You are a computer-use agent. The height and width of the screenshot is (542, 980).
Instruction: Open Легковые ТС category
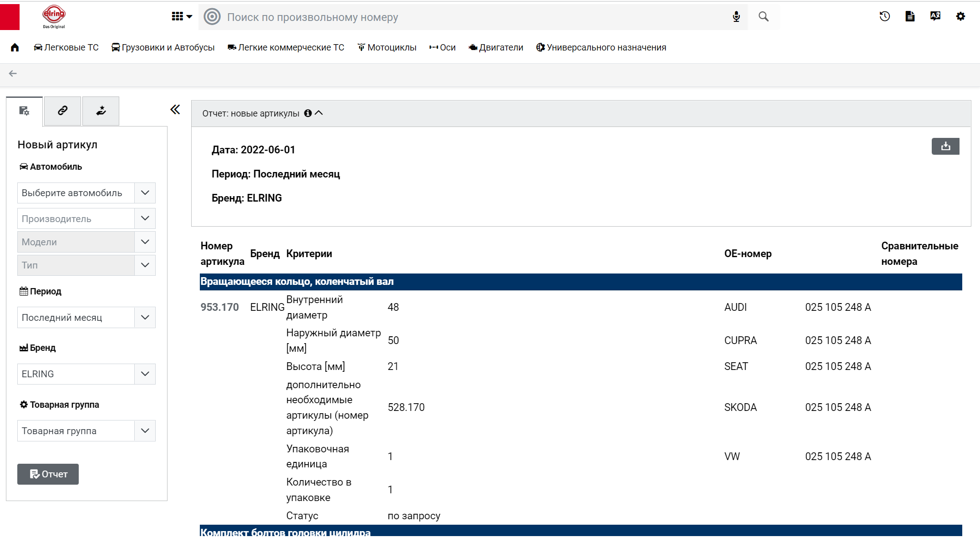(x=66, y=47)
